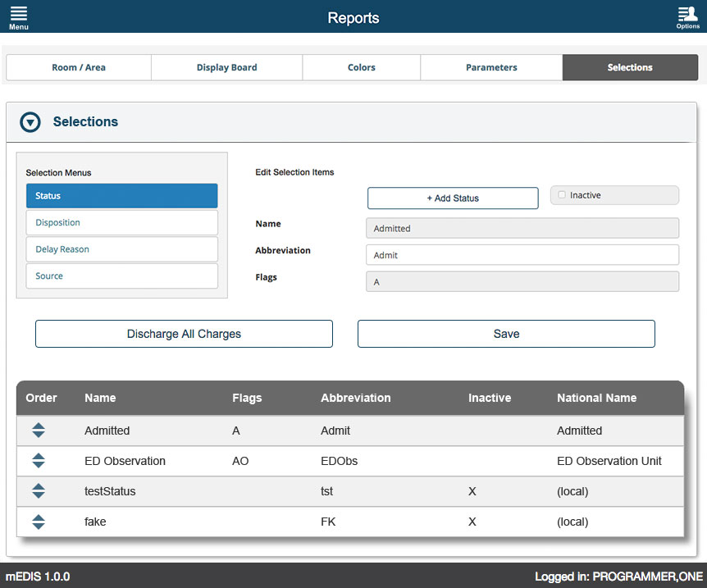Screen dimensions: 707x588
Task: Switch to the Display Board tab
Action: pos(227,67)
